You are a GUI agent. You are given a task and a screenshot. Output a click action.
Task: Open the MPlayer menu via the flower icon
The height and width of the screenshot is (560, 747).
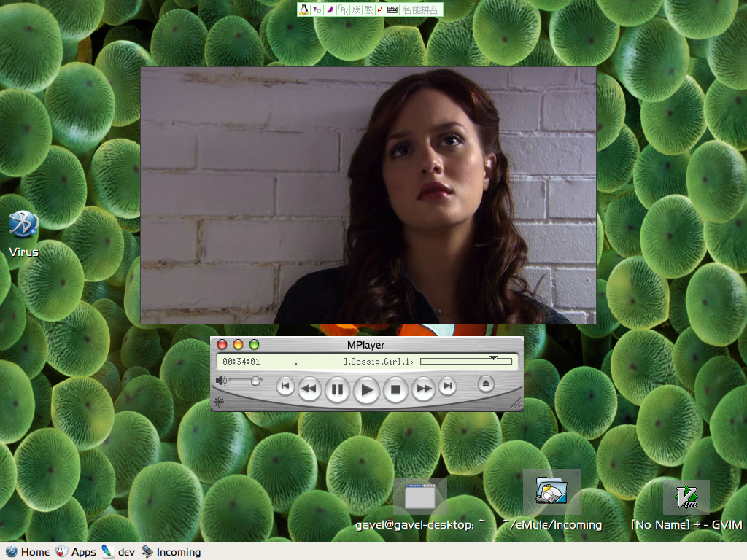tap(219, 402)
